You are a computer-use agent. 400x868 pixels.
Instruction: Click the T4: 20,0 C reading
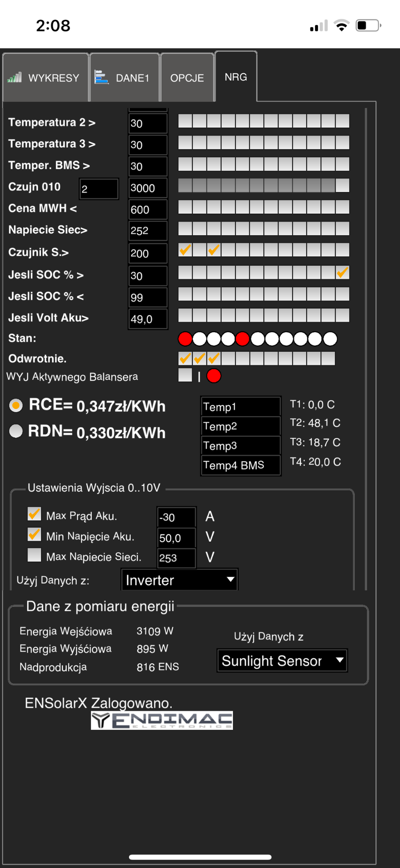pyautogui.click(x=315, y=462)
